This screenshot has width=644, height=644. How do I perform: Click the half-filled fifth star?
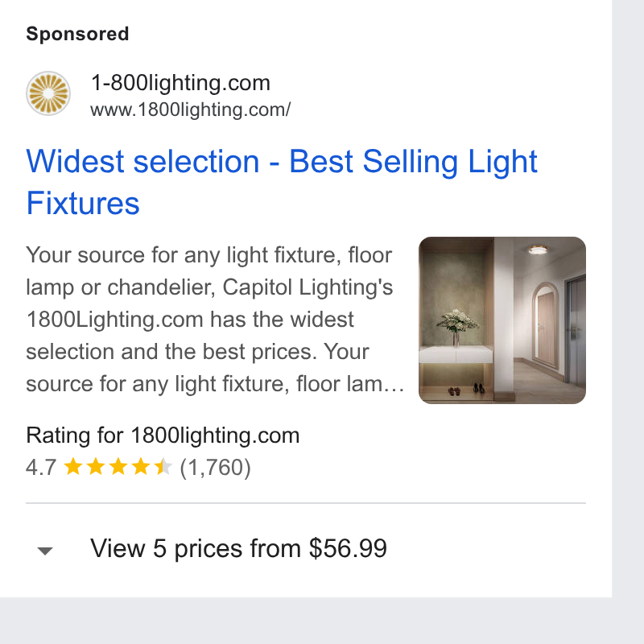pos(163,467)
